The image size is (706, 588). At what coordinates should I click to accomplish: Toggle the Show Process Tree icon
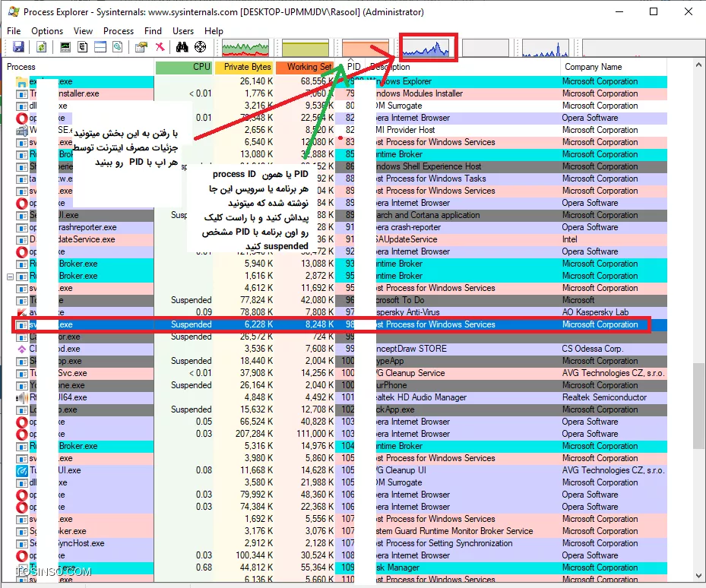point(82,47)
